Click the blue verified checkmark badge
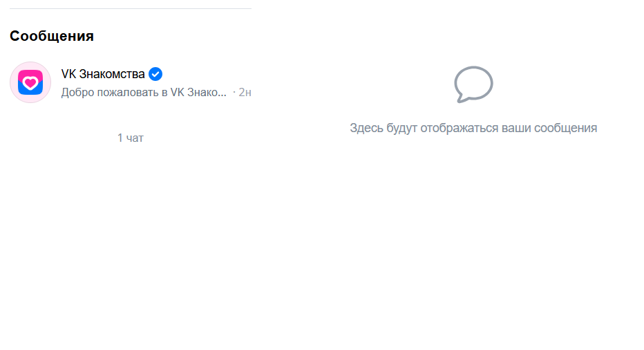Screen dimensions: 644x350 coord(155,74)
